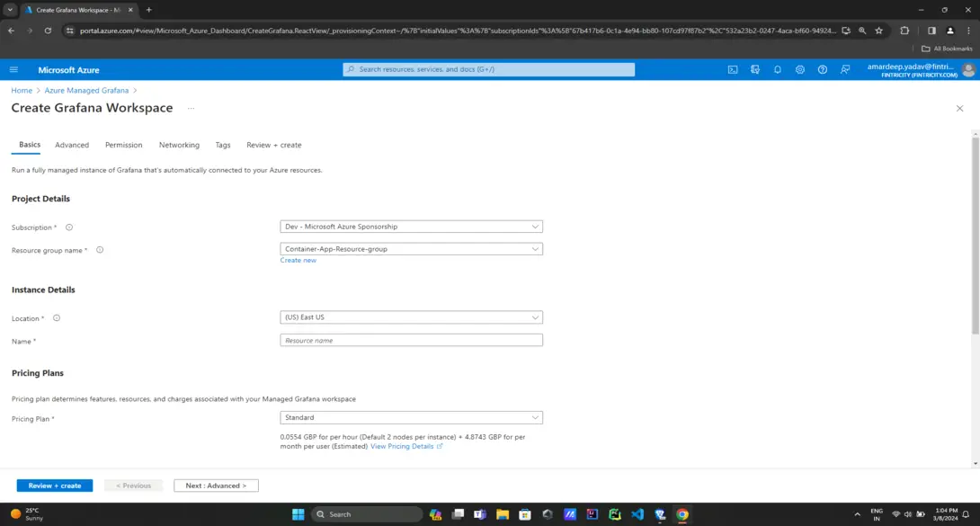
Task: Focus the Resource name input field
Action: (x=411, y=341)
